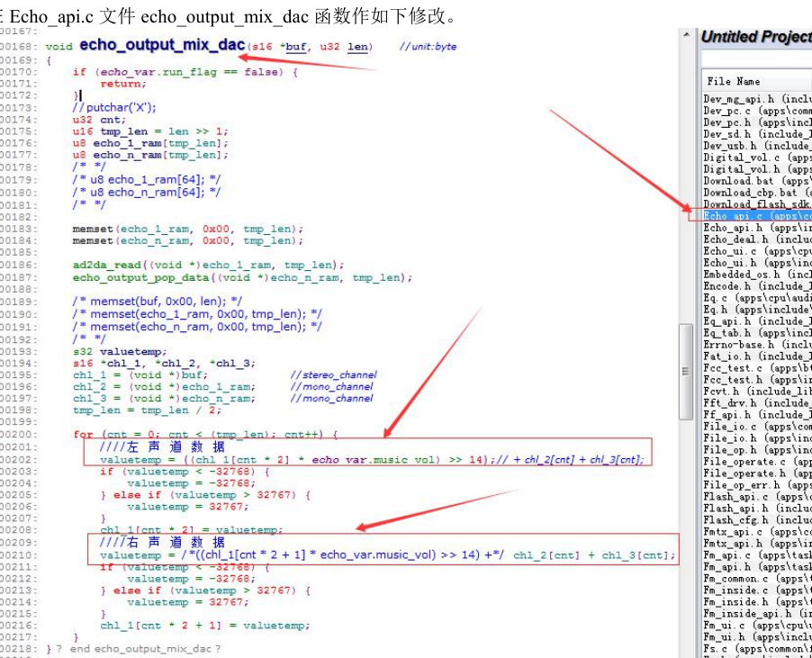Click the '//unit:byte' comment
The height and width of the screenshot is (658, 812).
click(428, 47)
